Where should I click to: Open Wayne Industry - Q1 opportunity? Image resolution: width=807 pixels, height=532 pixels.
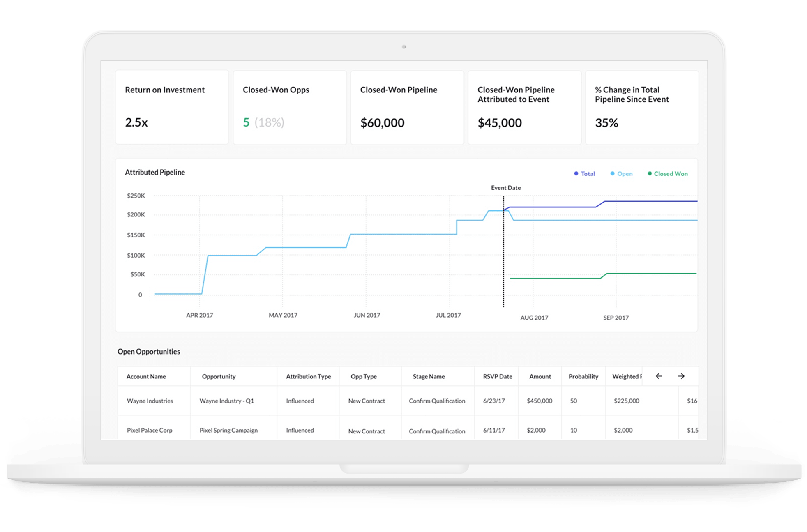pos(226,401)
